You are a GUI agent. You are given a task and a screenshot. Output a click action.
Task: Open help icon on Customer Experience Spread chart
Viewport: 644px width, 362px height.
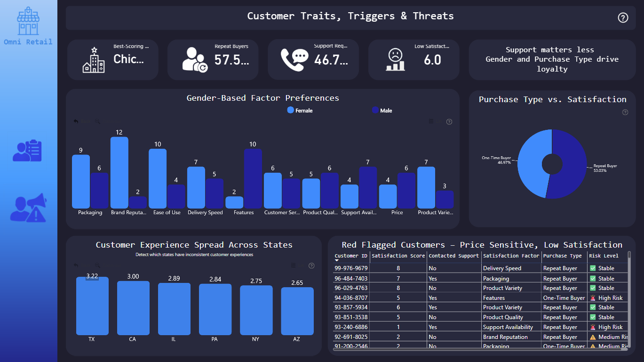[311, 265]
